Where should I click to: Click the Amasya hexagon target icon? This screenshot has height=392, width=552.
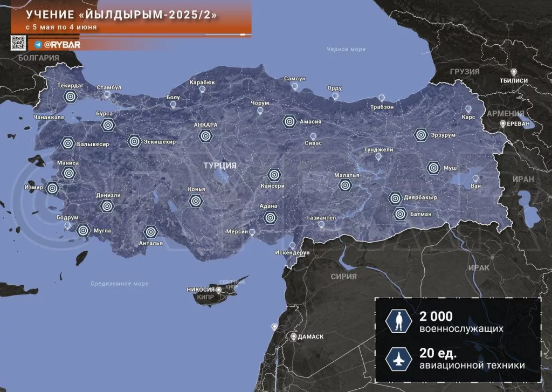click(289, 121)
